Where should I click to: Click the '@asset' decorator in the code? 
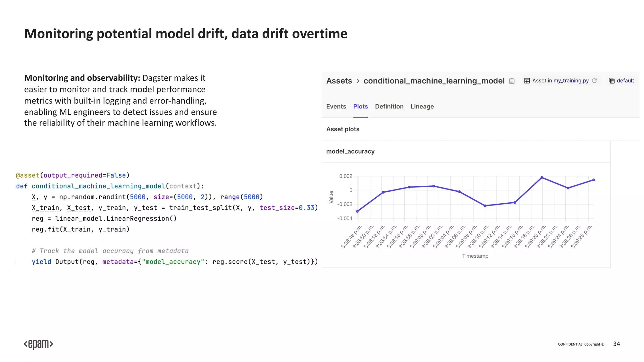[28, 175]
